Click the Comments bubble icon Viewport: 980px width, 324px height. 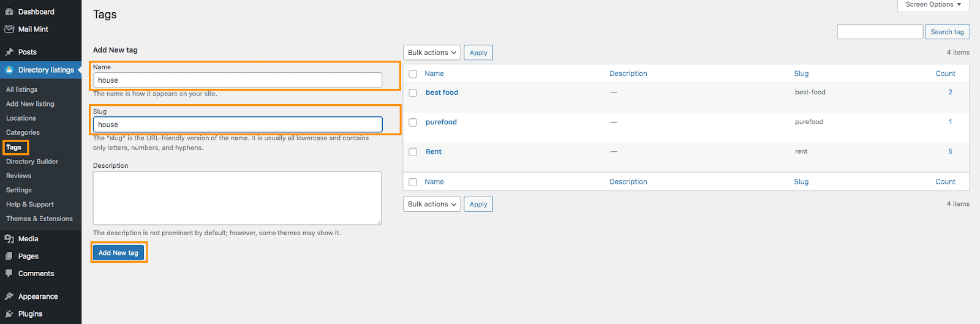click(x=9, y=273)
